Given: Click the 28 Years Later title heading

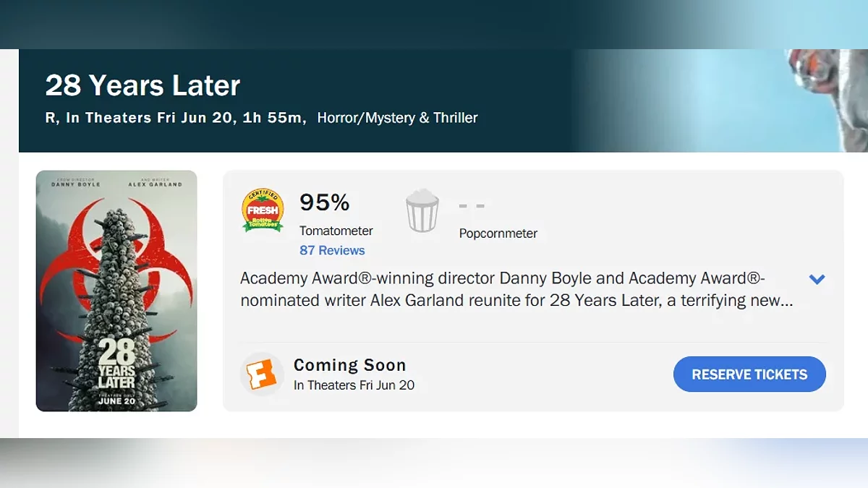Looking at the screenshot, I should (142, 85).
